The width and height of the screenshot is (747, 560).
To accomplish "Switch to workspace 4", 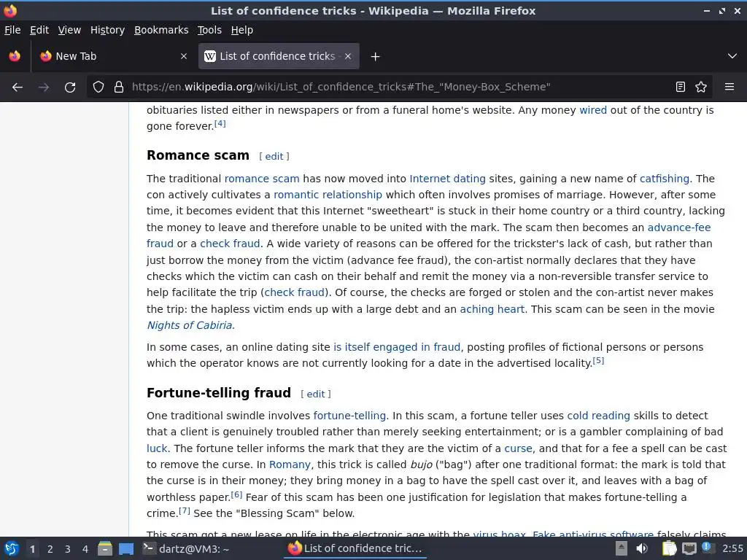I will point(85,550).
